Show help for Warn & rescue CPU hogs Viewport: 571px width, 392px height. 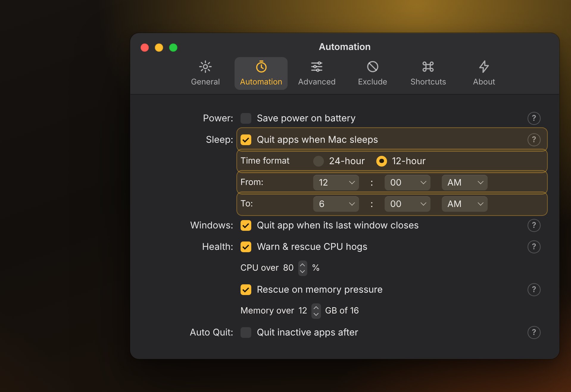(x=534, y=247)
